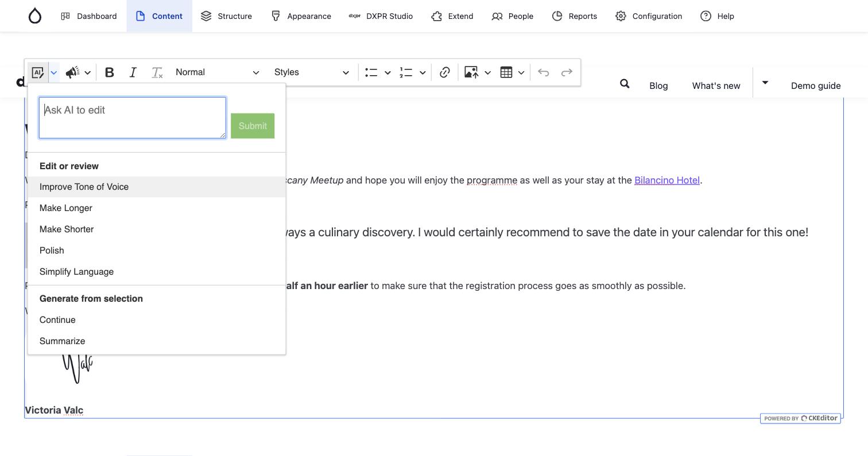Choose Make Longer from AI menu
Screen dimensions: 868x456
click(x=157, y=208)
